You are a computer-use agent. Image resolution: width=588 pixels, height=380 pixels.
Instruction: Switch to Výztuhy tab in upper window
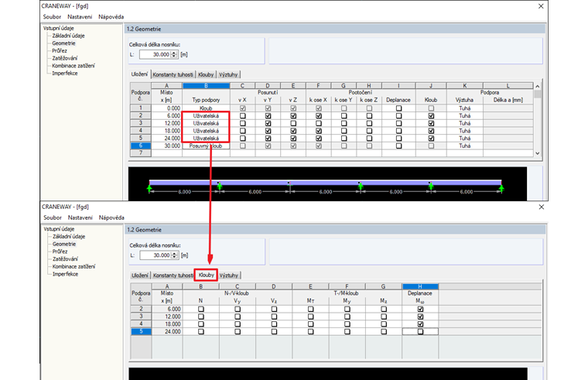228,74
